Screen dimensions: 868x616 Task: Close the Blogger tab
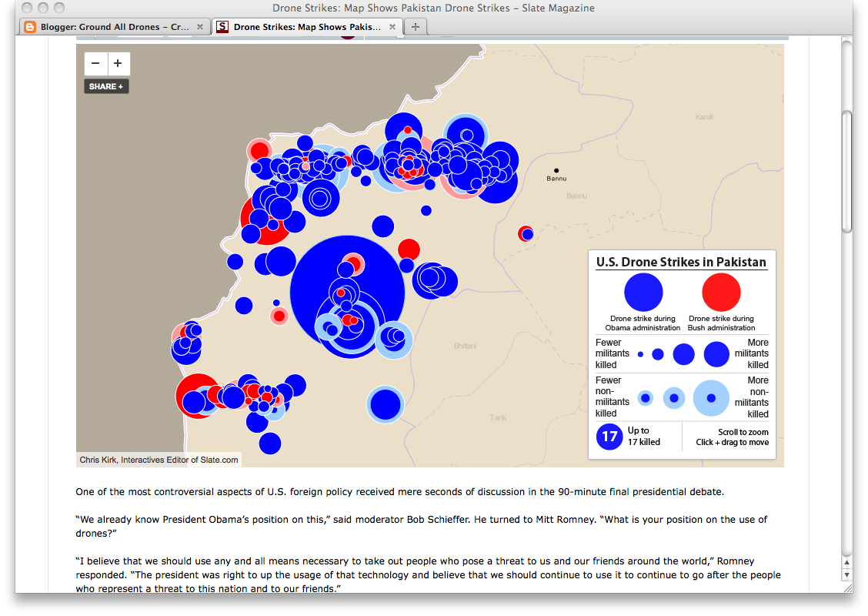[x=199, y=25]
